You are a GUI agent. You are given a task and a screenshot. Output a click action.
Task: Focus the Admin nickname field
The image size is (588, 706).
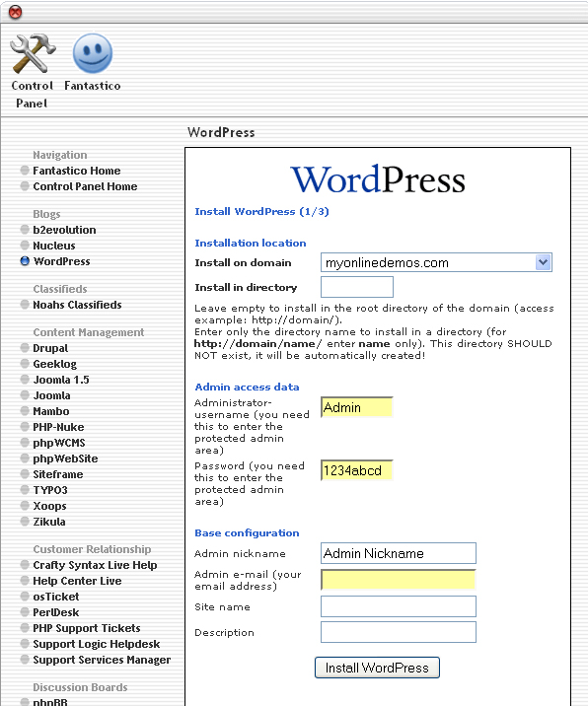pos(399,553)
